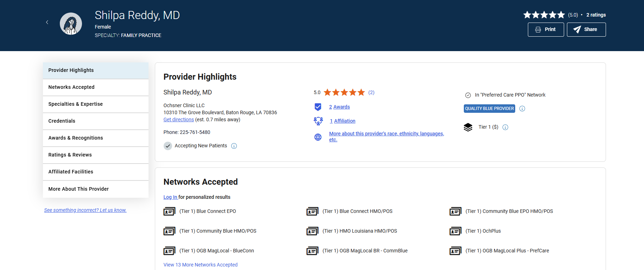This screenshot has width=644, height=270.
Task: Click the awards shield icon
Action: (x=318, y=107)
